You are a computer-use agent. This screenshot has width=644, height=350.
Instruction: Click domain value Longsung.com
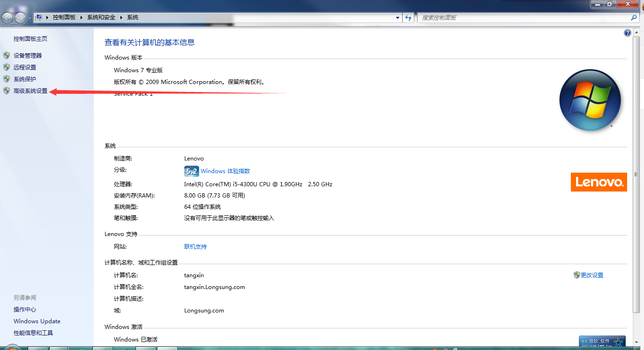(x=204, y=311)
